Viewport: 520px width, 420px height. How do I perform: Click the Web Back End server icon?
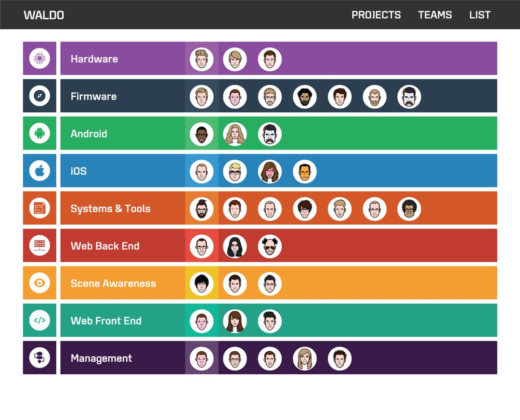click(39, 245)
